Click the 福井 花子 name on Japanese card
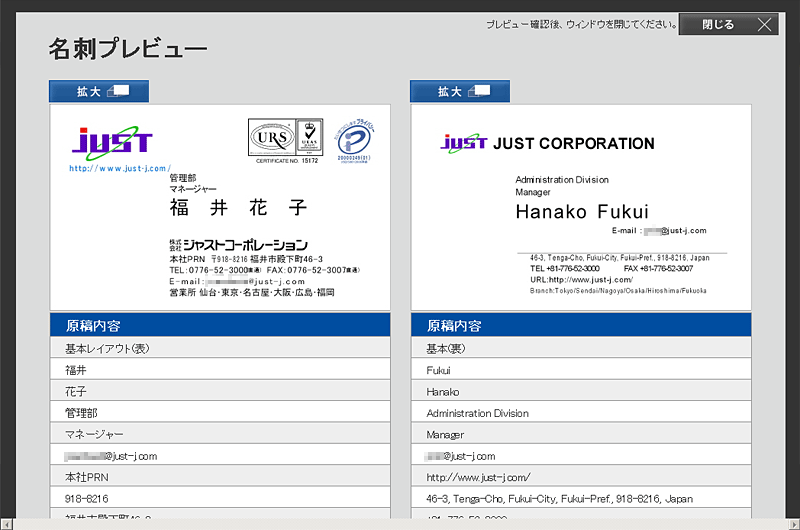Image resolution: width=800 pixels, height=530 pixels. click(238, 208)
